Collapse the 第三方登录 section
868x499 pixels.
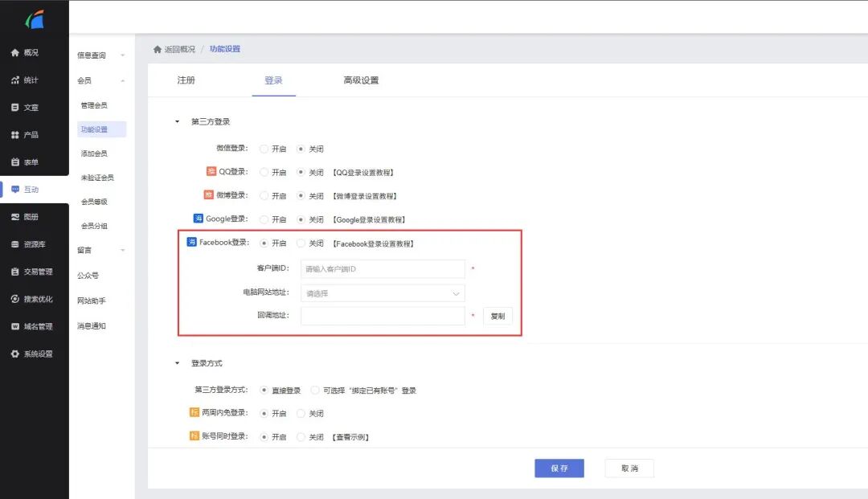pyautogui.click(x=178, y=122)
